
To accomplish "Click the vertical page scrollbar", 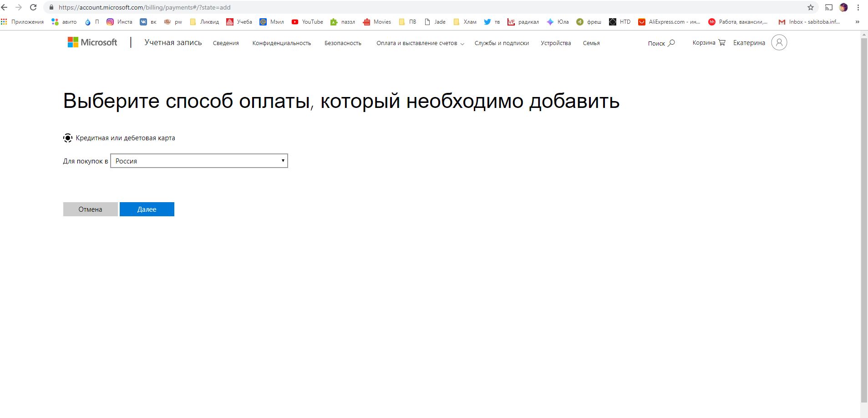I will click(864, 219).
